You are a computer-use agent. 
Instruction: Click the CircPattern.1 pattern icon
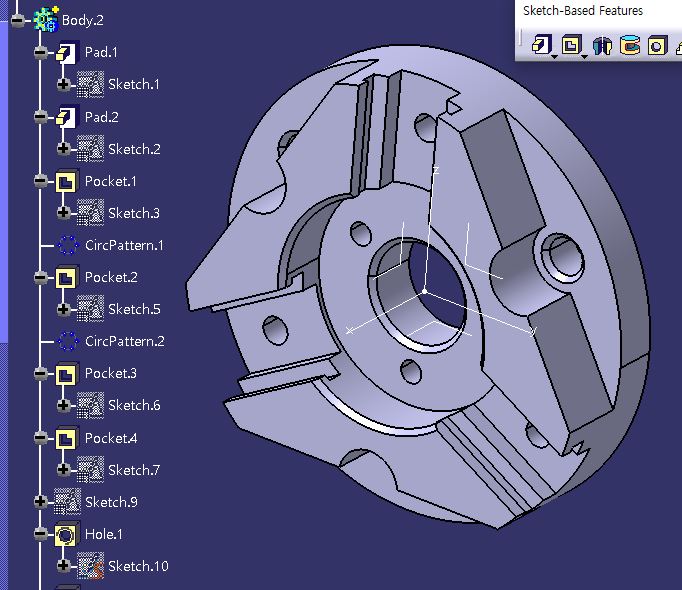[67, 245]
